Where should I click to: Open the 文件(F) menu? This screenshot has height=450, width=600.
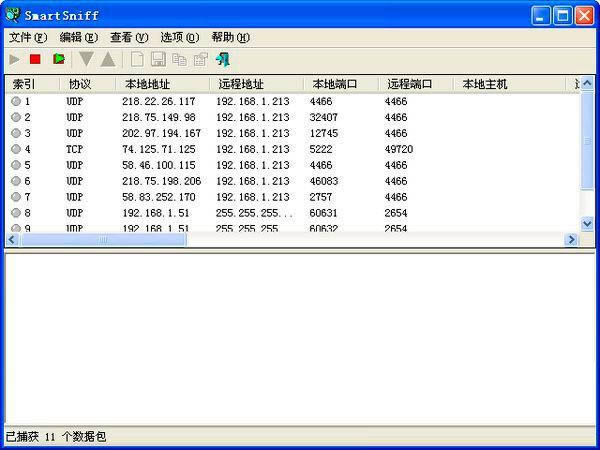point(28,38)
